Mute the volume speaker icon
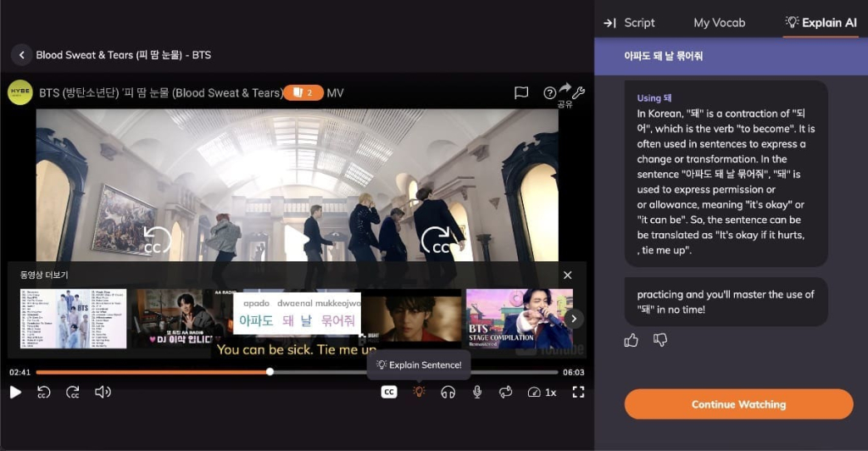 pyautogui.click(x=103, y=393)
